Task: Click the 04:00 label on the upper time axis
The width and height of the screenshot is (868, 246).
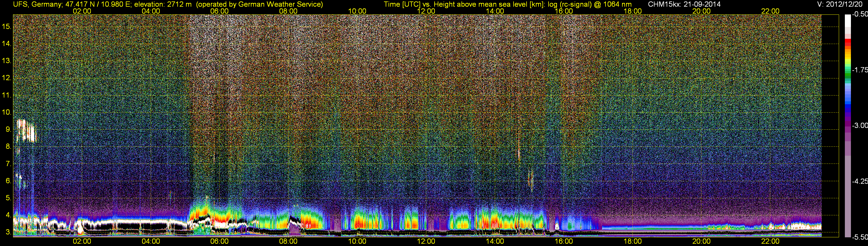Action: pos(151,11)
